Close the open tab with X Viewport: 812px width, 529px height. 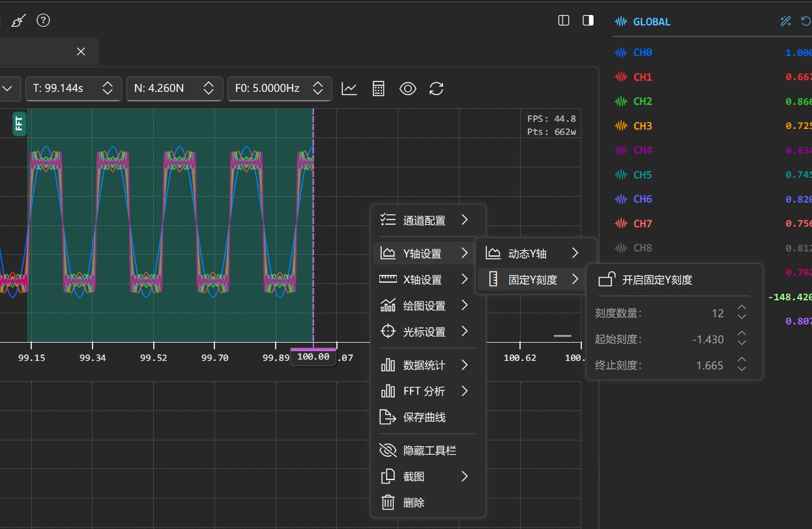click(x=81, y=51)
